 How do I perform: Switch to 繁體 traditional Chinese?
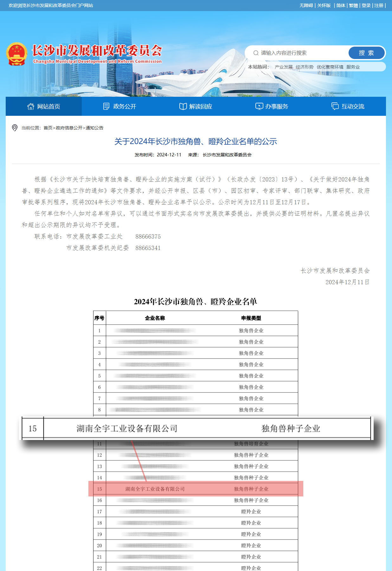[x=353, y=5]
